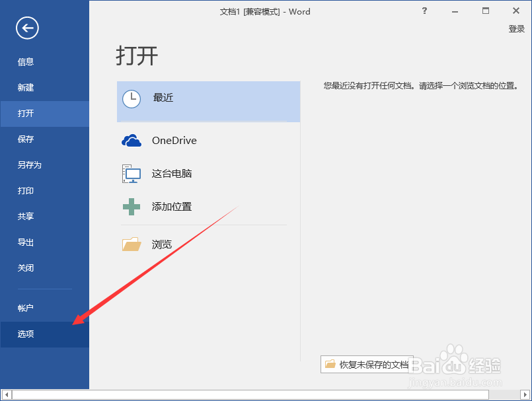Click the This PC computer icon
This screenshot has width=532, height=401.
click(x=132, y=173)
